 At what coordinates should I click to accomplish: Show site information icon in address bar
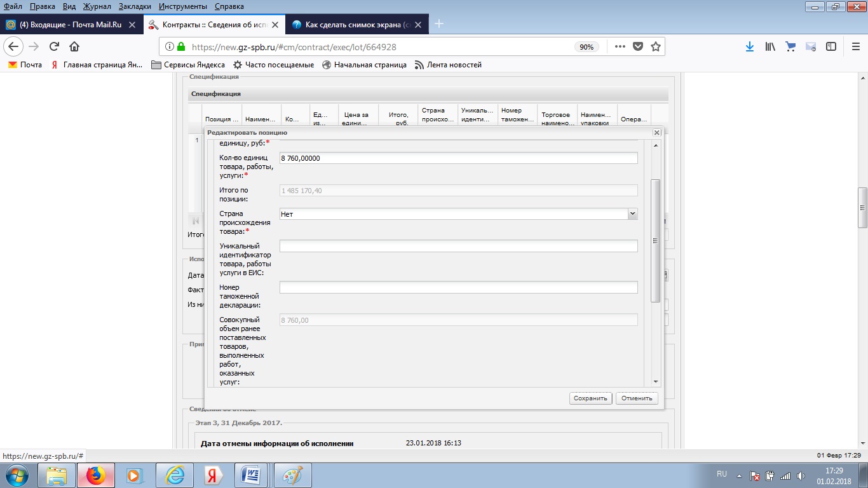click(170, 46)
